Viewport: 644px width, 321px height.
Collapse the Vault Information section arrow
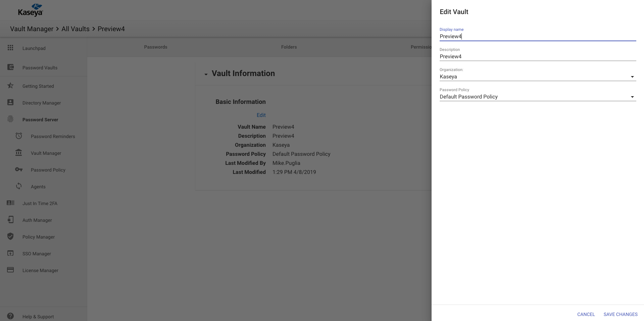pyautogui.click(x=206, y=74)
